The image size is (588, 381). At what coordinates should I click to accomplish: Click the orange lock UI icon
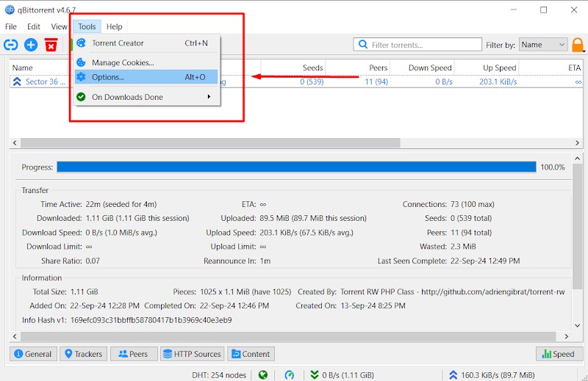click(x=578, y=45)
